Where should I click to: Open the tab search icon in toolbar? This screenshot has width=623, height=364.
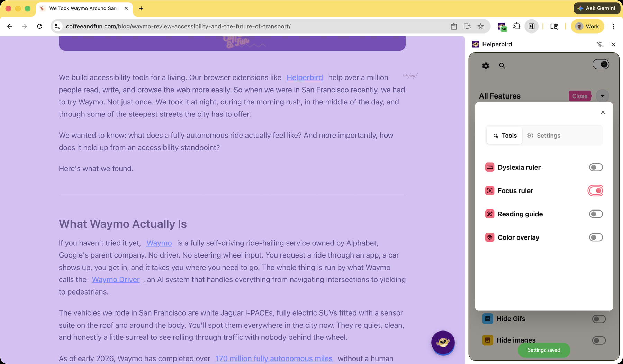pyautogui.click(x=554, y=26)
